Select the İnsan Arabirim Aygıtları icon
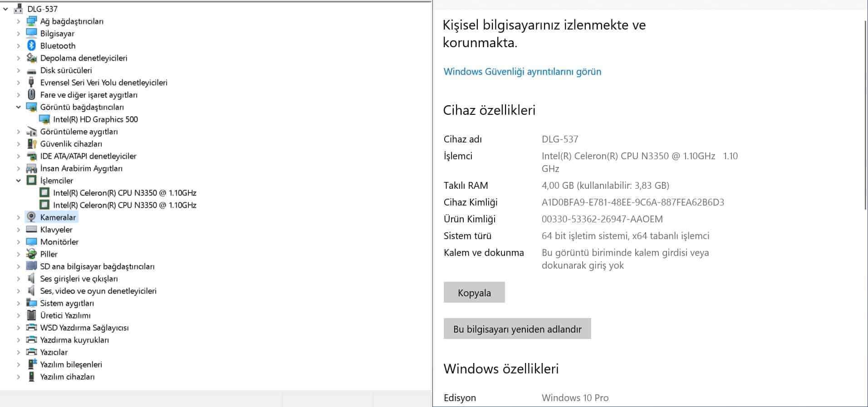Viewport: 868px width, 407px height. coord(31,168)
